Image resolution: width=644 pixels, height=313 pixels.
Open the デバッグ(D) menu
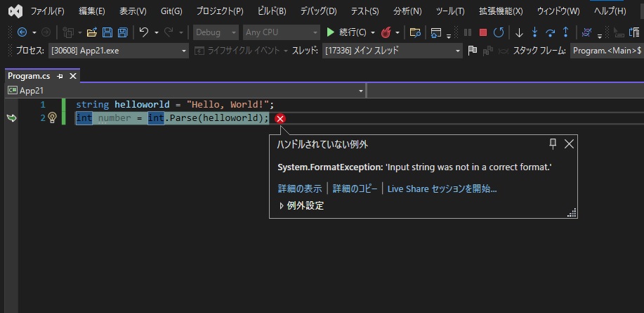318,11
